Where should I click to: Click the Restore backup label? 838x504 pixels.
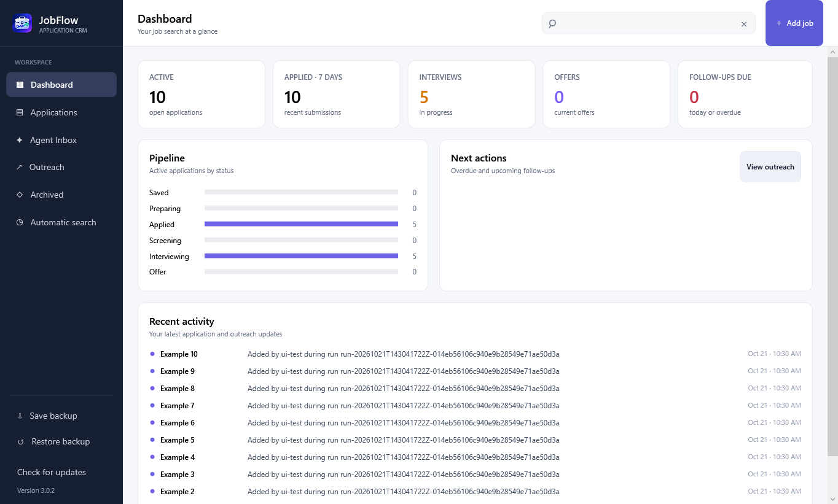click(x=61, y=441)
